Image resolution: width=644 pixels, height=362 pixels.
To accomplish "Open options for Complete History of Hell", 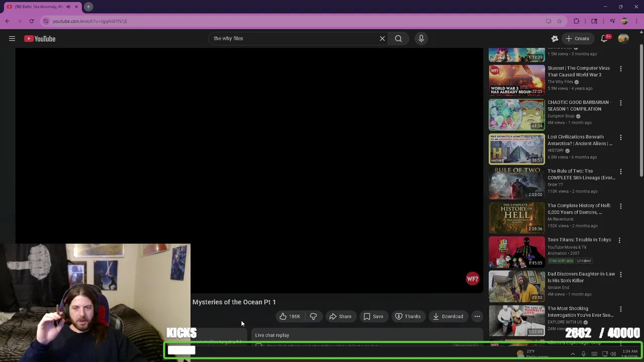I will [x=620, y=206].
